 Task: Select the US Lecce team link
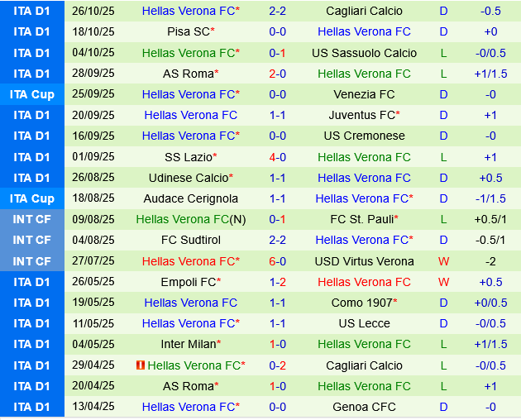pyautogui.click(x=364, y=323)
